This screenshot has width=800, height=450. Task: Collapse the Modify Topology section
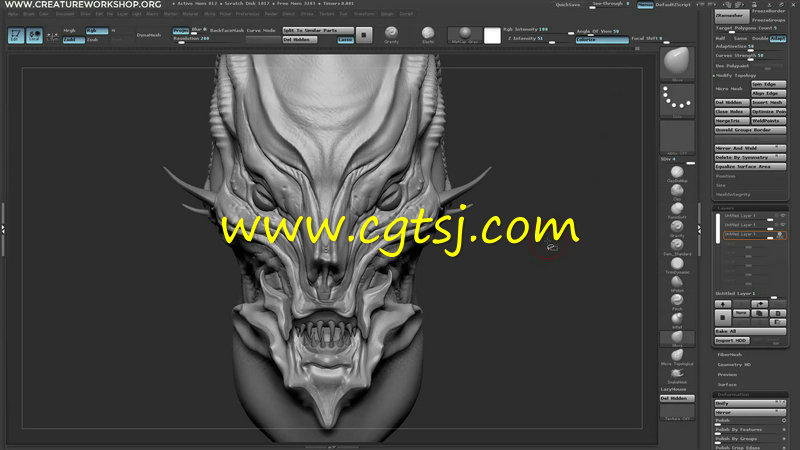(736, 76)
